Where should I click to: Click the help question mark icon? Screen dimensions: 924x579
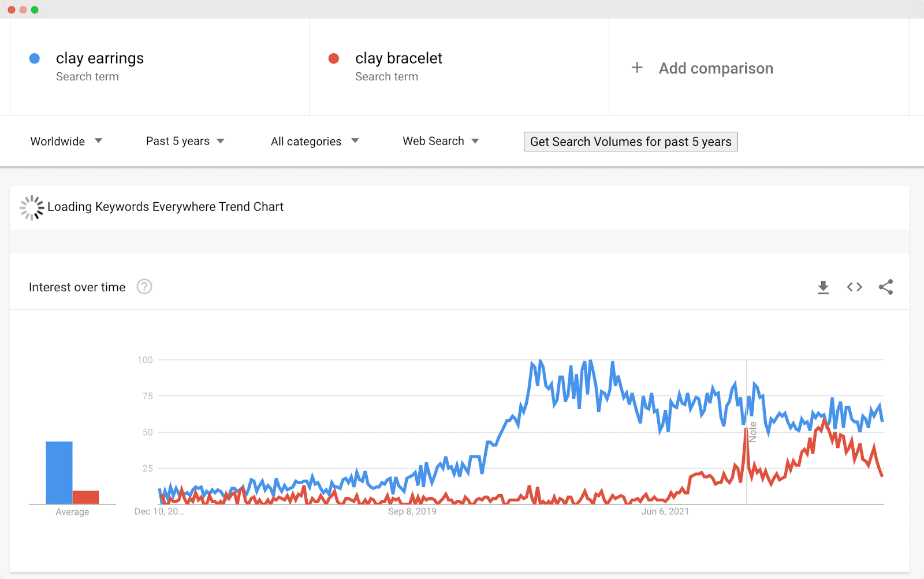[144, 287]
